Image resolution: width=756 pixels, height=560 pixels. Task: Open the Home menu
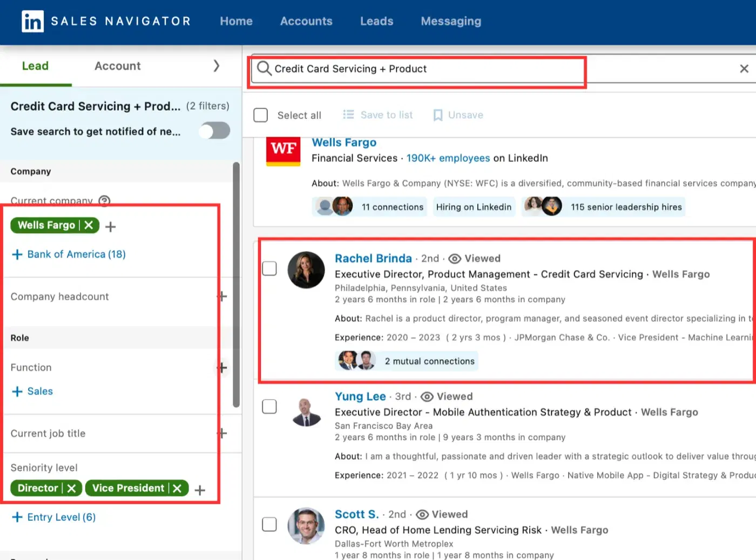click(236, 21)
